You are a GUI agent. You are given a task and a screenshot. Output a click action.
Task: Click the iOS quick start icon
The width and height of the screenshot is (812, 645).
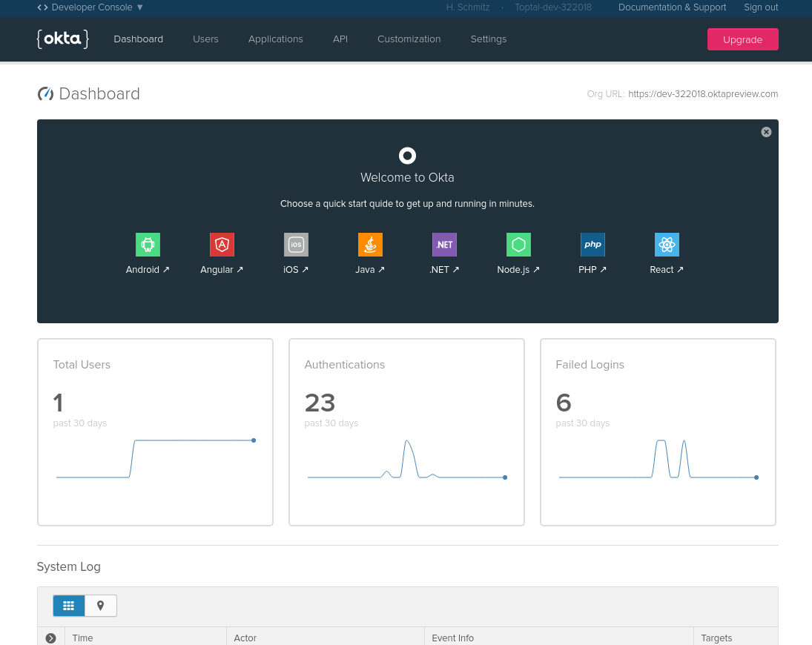[296, 245]
